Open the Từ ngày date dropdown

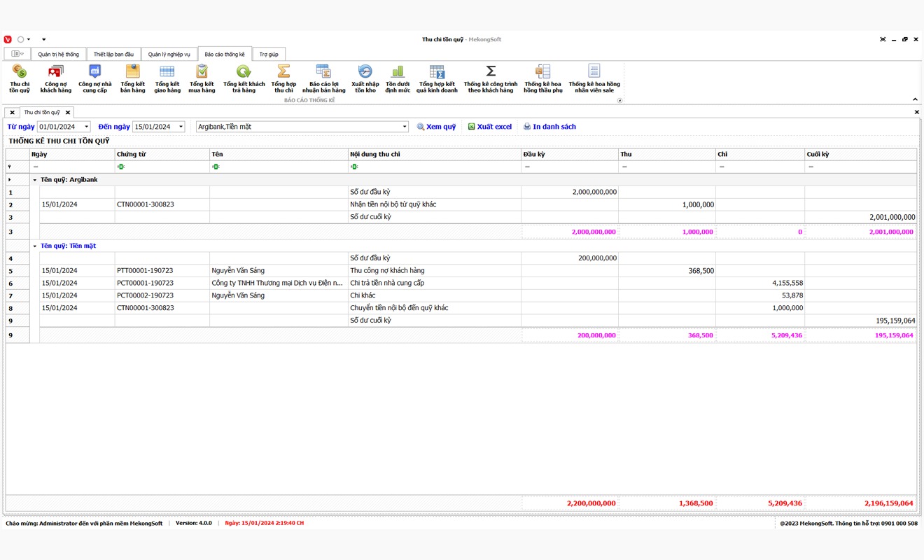tap(87, 127)
